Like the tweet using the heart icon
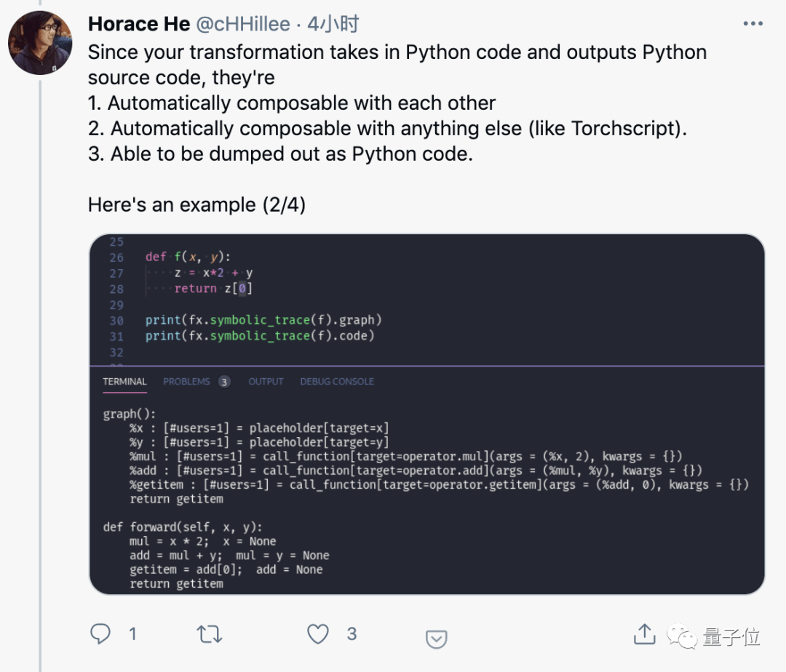The image size is (786, 672). [x=318, y=633]
